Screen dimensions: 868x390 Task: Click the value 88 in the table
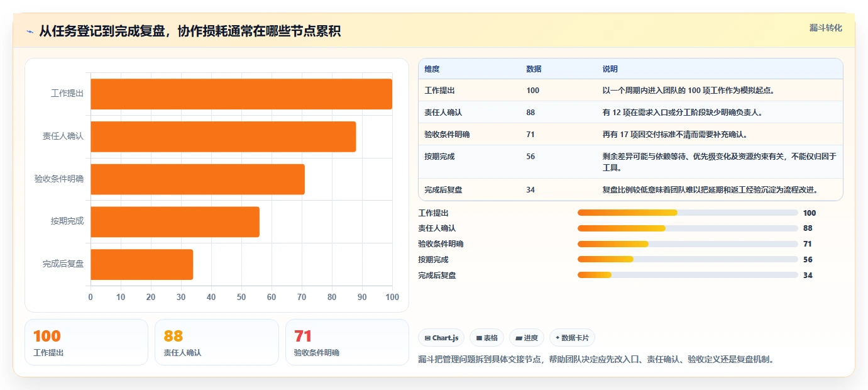pyautogui.click(x=530, y=112)
